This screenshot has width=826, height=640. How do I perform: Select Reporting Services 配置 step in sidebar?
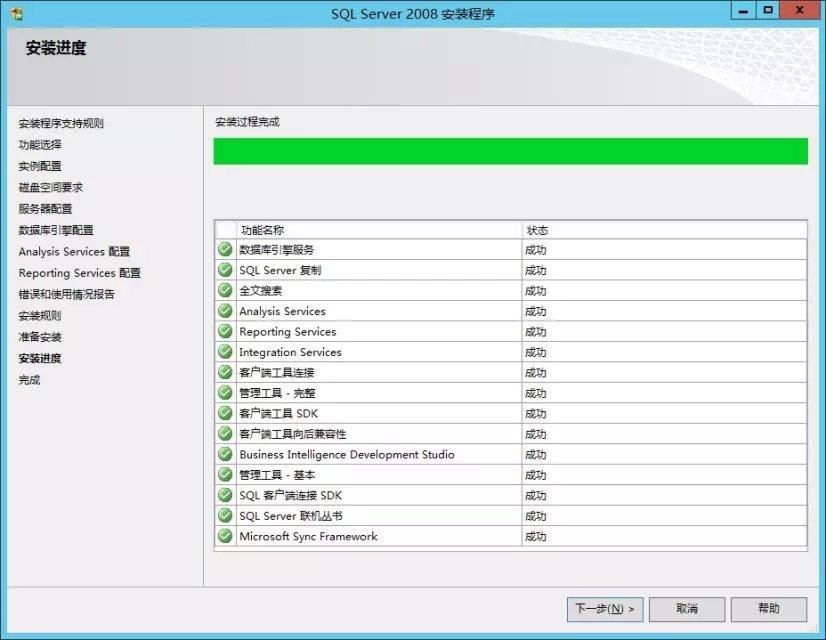pos(80,273)
